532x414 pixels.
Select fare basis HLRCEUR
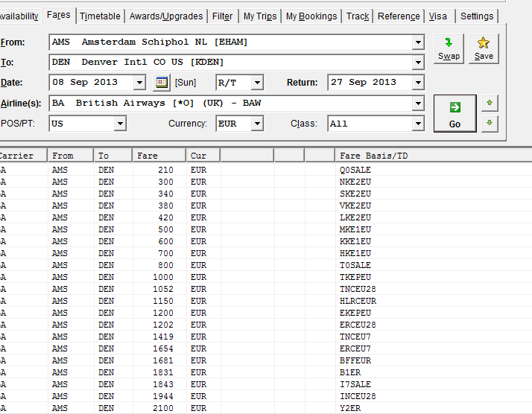[x=358, y=301]
